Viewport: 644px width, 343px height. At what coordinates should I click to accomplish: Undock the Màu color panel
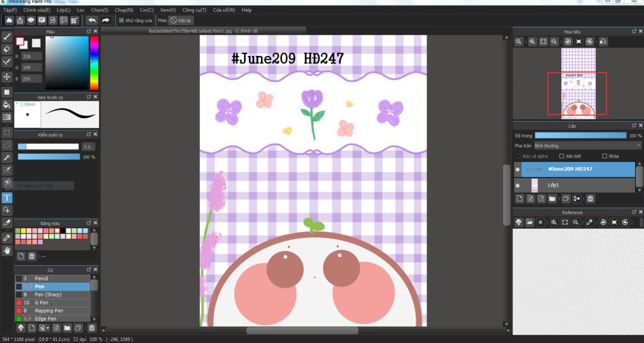click(x=89, y=31)
